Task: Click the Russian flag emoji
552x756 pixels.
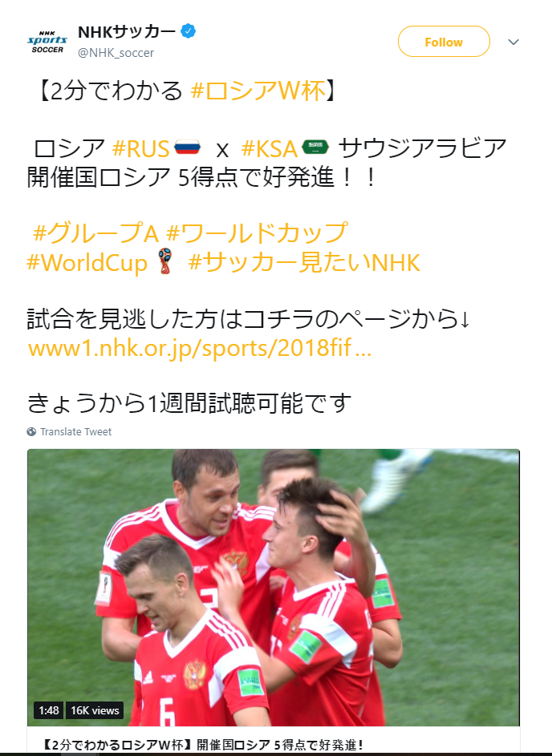Action: (187, 147)
